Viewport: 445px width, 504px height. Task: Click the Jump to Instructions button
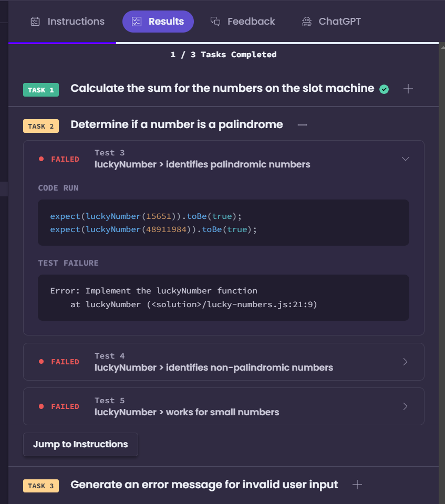[x=80, y=444]
